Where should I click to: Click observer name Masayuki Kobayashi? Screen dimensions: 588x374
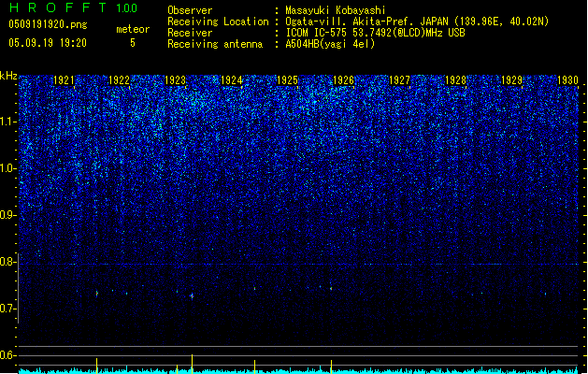point(335,10)
